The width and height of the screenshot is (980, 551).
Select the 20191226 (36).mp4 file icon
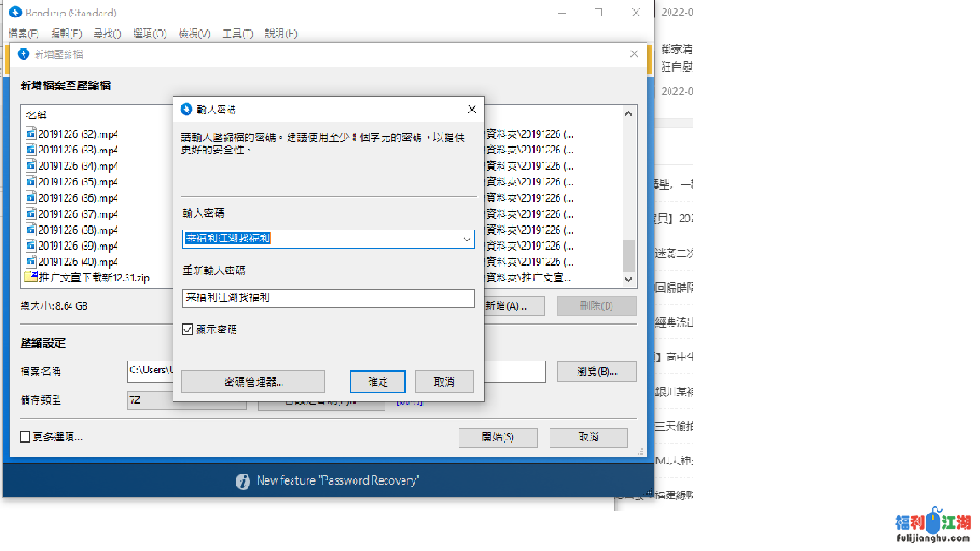click(x=31, y=198)
